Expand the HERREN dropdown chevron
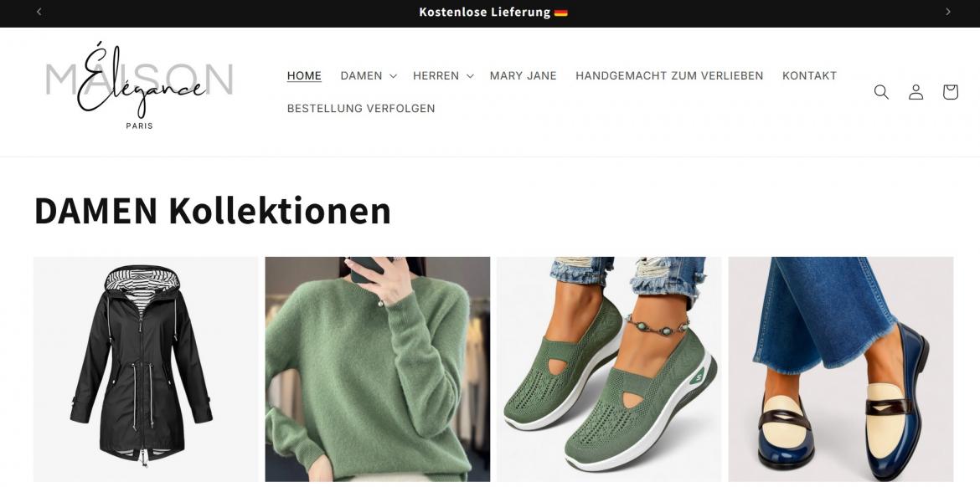Viewport: 980px width, 487px height. tap(470, 76)
